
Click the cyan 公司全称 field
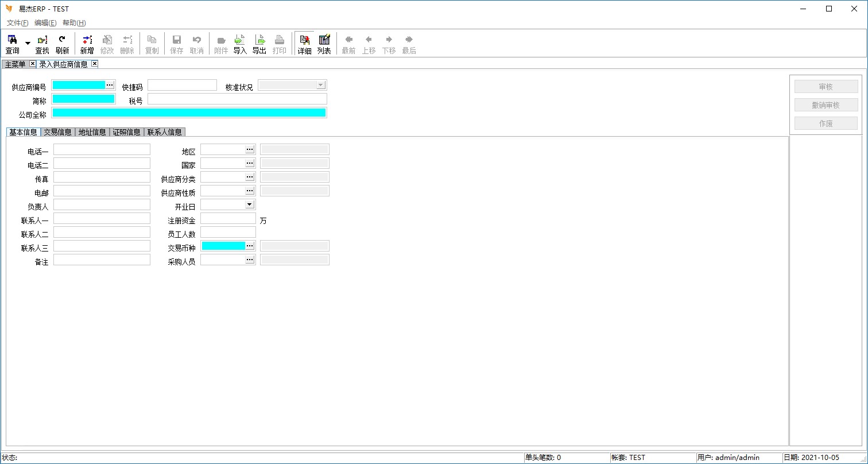[x=189, y=113]
